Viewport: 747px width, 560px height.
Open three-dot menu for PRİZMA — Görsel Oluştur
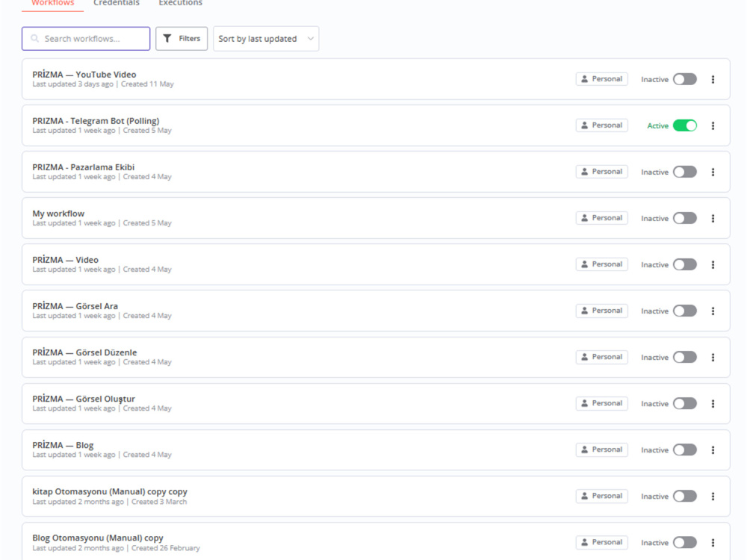(713, 404)
